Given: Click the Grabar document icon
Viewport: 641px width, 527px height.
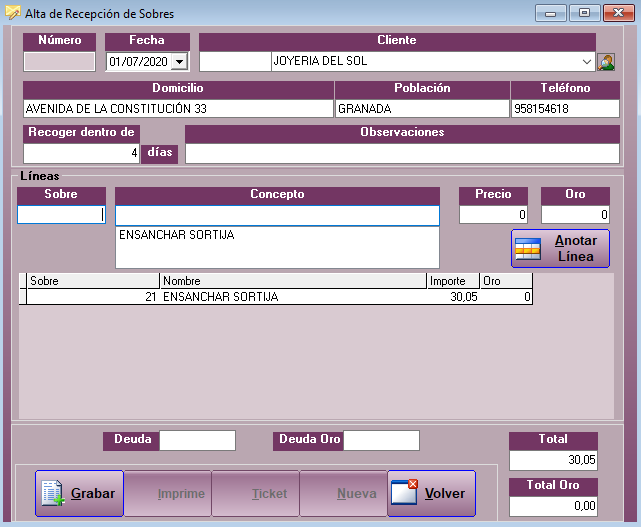Looking at the screenshot, I should (x=53, y=493).
